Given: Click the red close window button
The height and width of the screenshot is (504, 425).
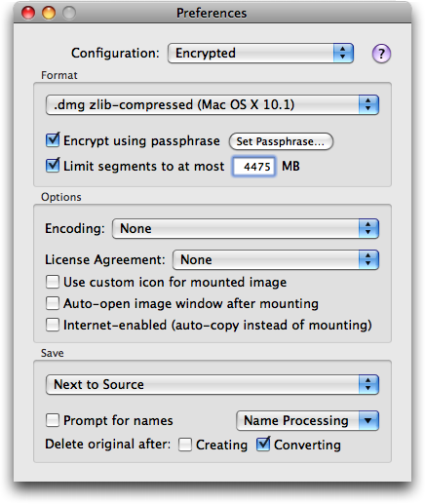Looking at the screenshot, I should 28,13.
